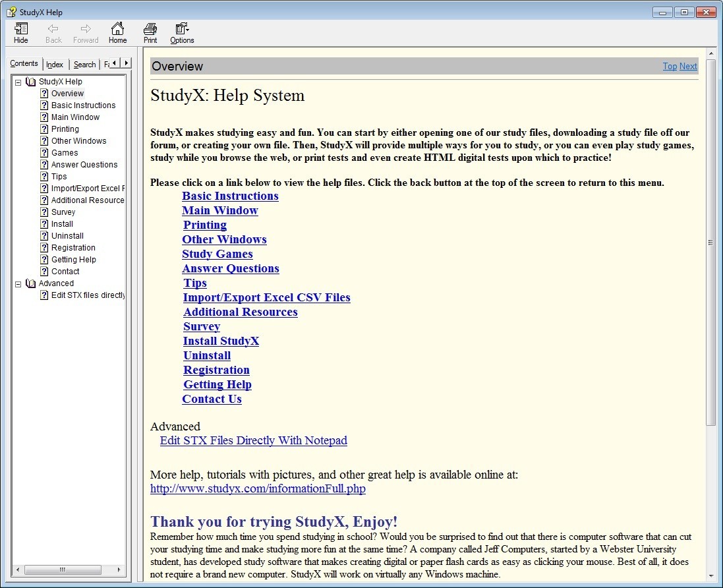Click the question-mark icon beside Games topic
Image resolution: width=723 pixels, height=588 pixels.
tap(44, 153)
